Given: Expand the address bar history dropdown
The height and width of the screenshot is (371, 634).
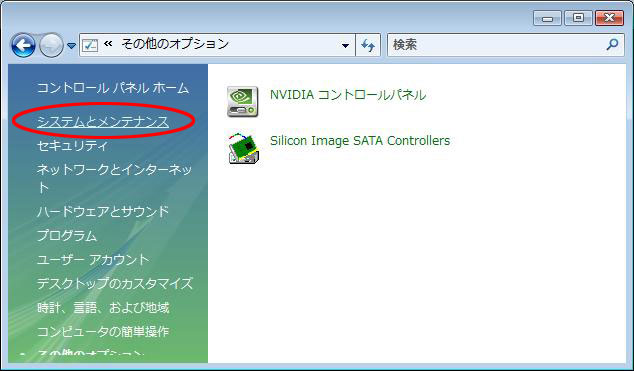Looking at the screenshot, I should pos(345,45).
